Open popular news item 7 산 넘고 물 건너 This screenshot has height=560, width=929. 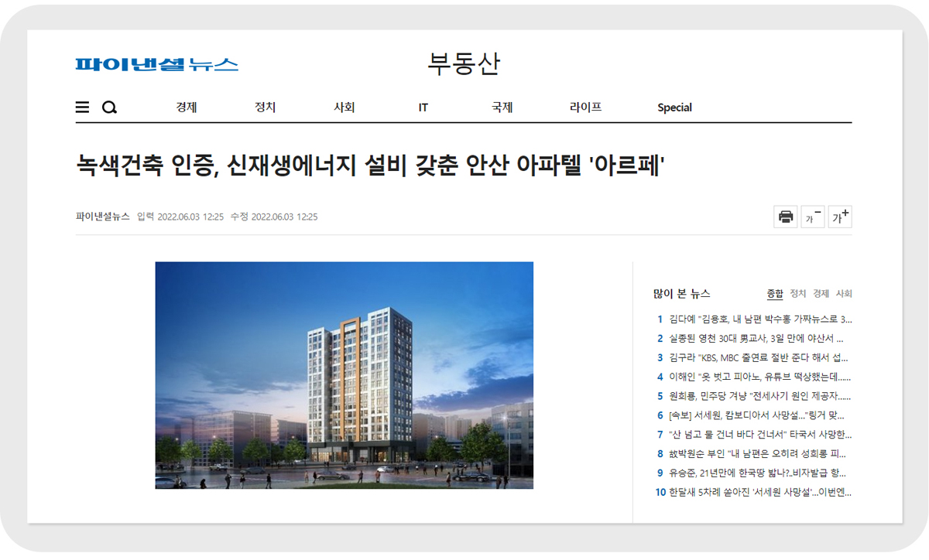pyautogui.click(x=753, y=434)
